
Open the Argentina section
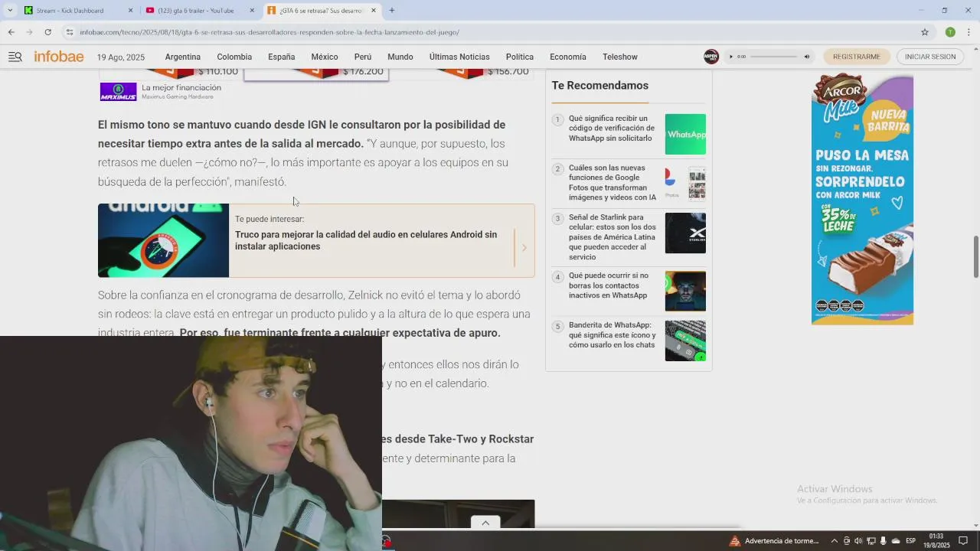pyautogui.click(x=183, y=57)
